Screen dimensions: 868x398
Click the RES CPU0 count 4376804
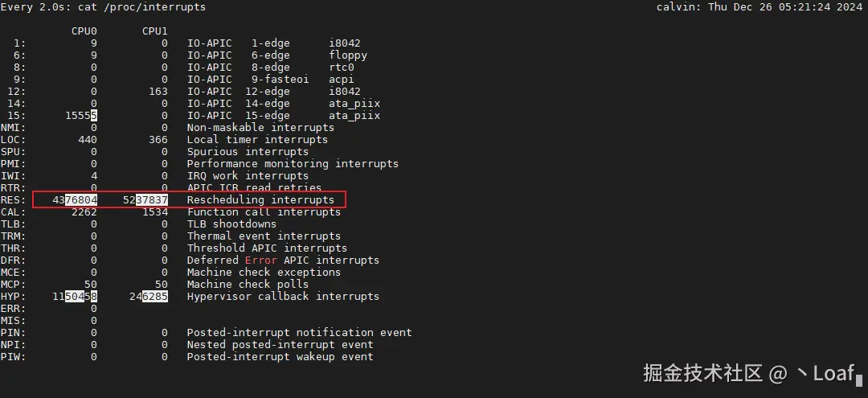[80, 200]
